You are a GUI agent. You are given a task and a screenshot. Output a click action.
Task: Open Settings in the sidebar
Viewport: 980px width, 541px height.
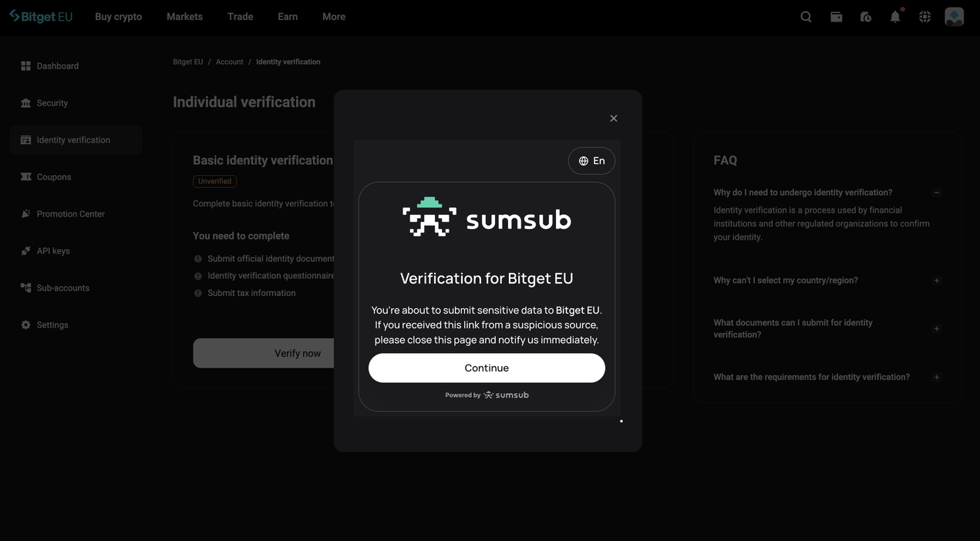pos(76,325)
